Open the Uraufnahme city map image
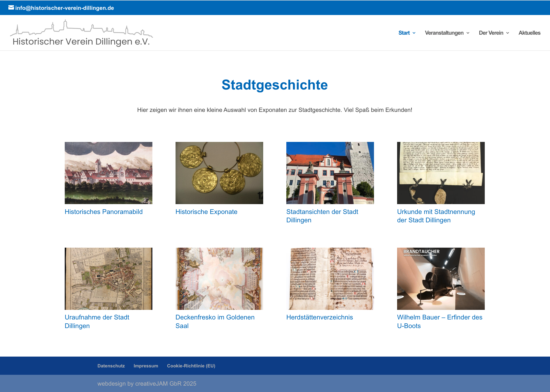Screen dimensions: 550x392 pos(108,279)
